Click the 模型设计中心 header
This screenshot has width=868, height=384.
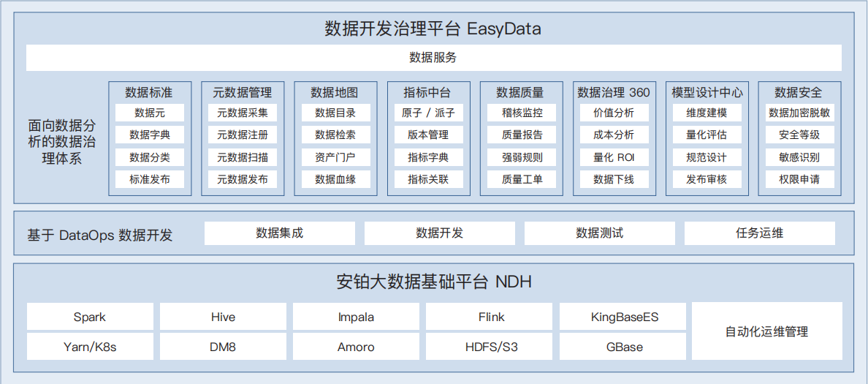[707, 92]
